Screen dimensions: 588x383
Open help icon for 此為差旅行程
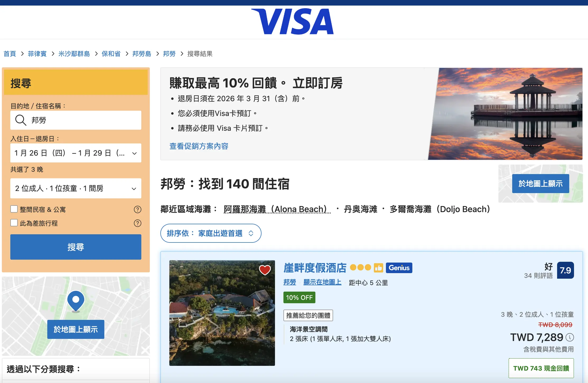pos(137,223)
